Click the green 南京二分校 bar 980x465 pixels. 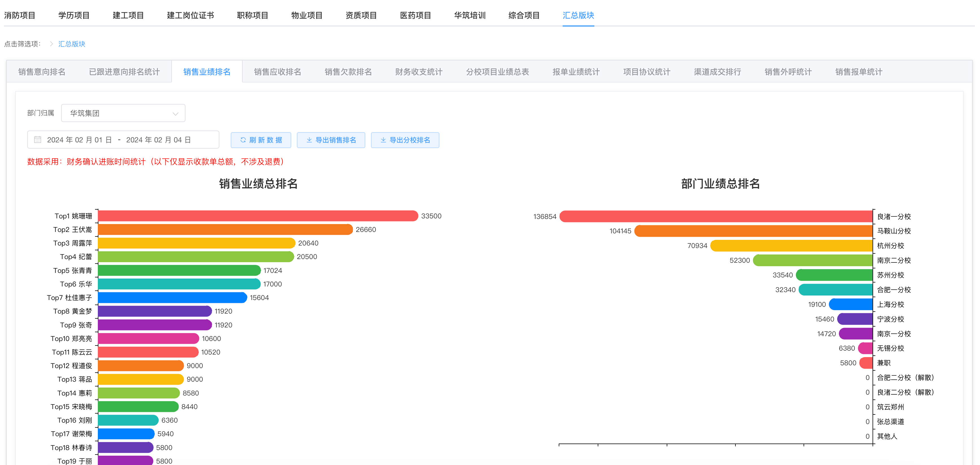pyautogui.click(x=813, y=260)
